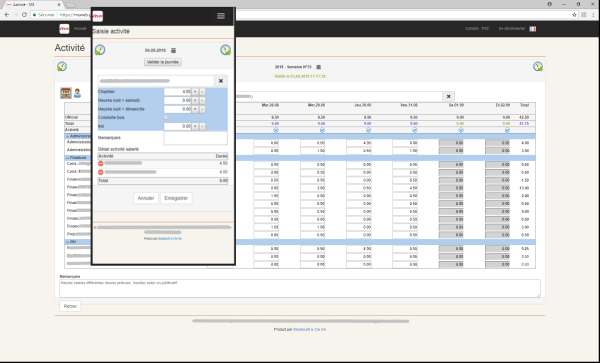This screenshot has height=363, width=600.
Task: Collapse the Finances group row
Action: [68, 158]
